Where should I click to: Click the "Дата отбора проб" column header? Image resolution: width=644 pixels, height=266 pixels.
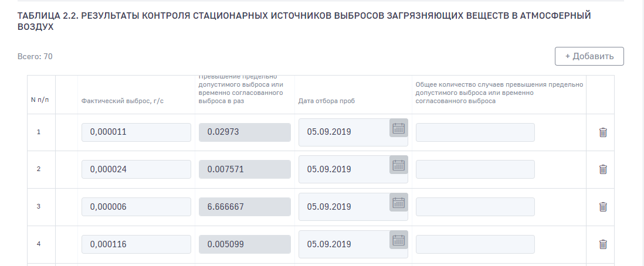(x=326, y=101)
